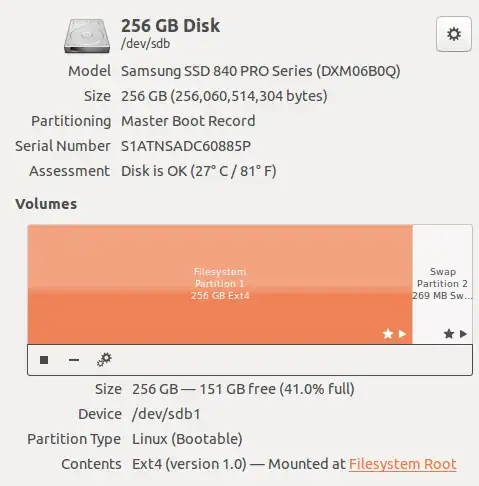The height and width of the screenshot is (486, 479).
Task: Unmount the filesystem with the stop button
Action: pyautogui.click(x=44, y=360)
